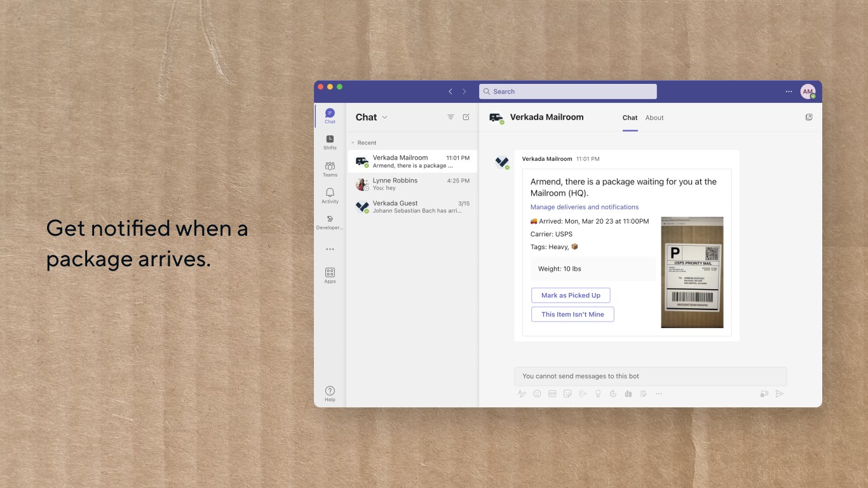868x488 pixels.
Task: Click This Item Isn't Mine
Action: 573,315
